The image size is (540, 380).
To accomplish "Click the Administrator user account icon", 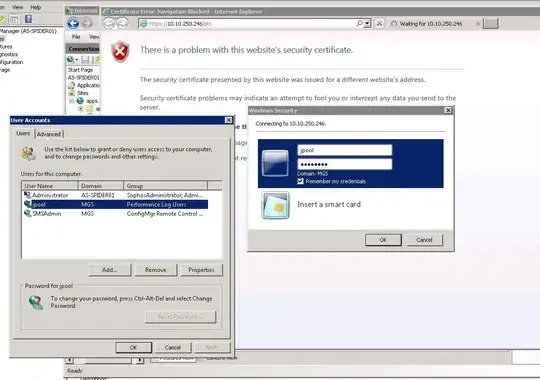I will 27,195.
